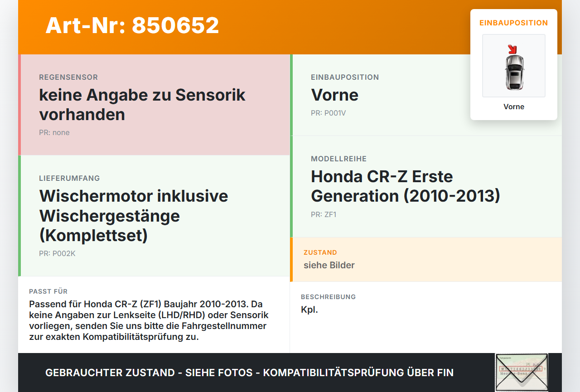This screenshot has height=392, width=580.
Task: Click the orange EINBAUPOSITION label in popup
Action: (x=514, y=23)
